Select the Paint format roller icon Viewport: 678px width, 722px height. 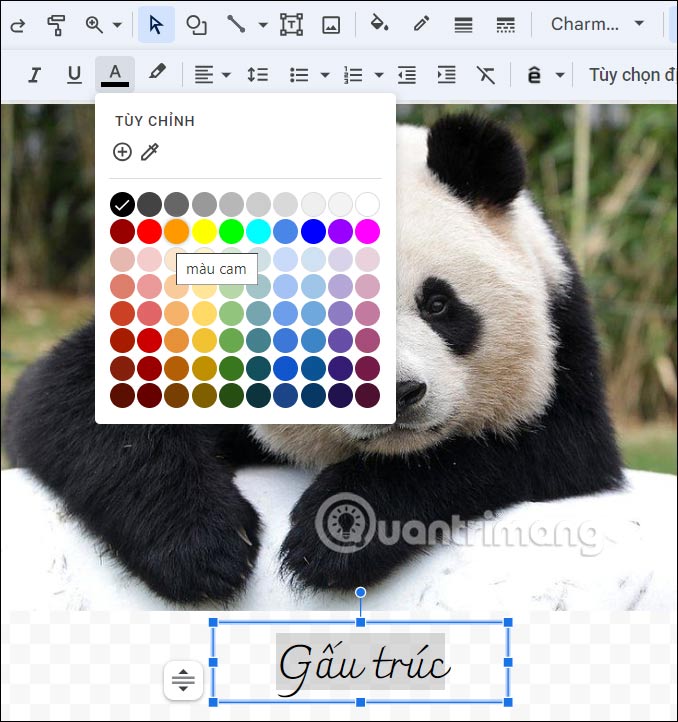coord(56,25)
